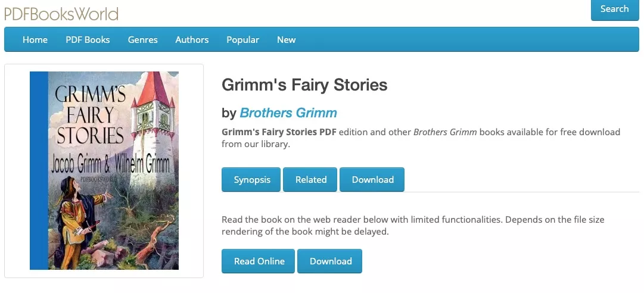Click italic Brothers Grimm in the description
The width and height of the screenshot is (644, 293).
coord(444,132)
